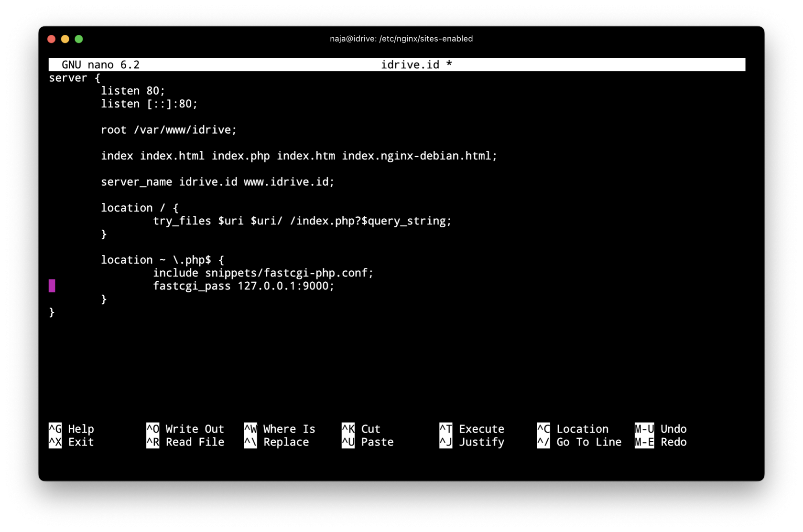Click the 'fastcgi_pass' directive word
Viewport: 803px width, 532px height.
[192, 286]
